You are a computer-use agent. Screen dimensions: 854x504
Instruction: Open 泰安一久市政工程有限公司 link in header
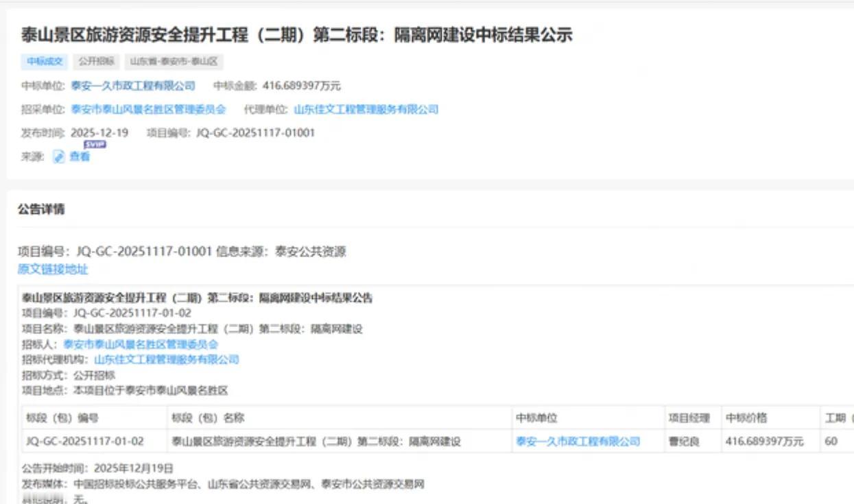coord(133,86)
